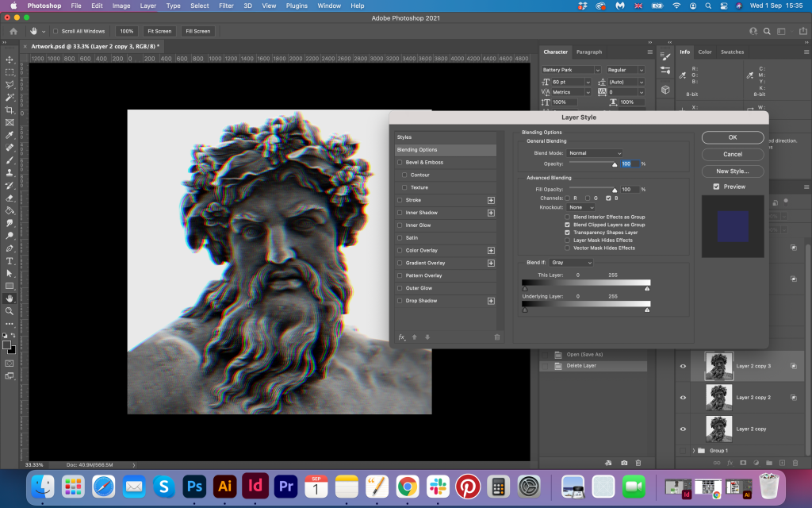
Task: Enable the R channel checkbox
Action: tap(567, 198)
